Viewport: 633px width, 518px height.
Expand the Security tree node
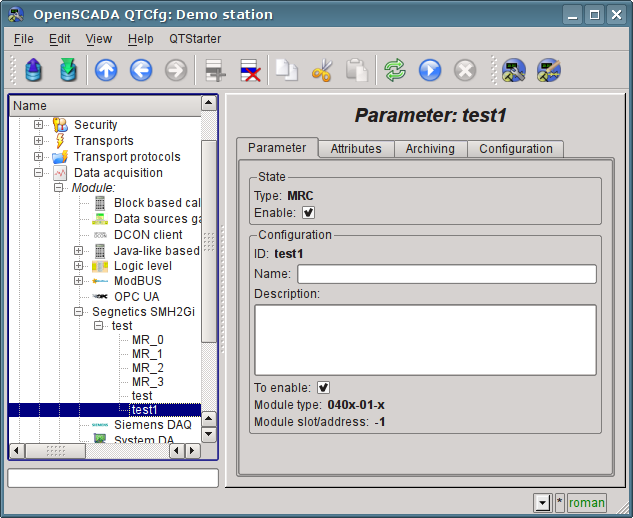click(39, 125)
